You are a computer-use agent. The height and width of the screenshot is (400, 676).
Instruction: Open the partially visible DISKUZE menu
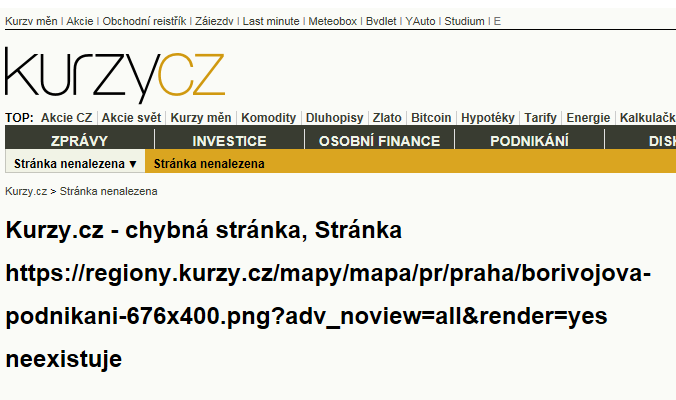641,141
